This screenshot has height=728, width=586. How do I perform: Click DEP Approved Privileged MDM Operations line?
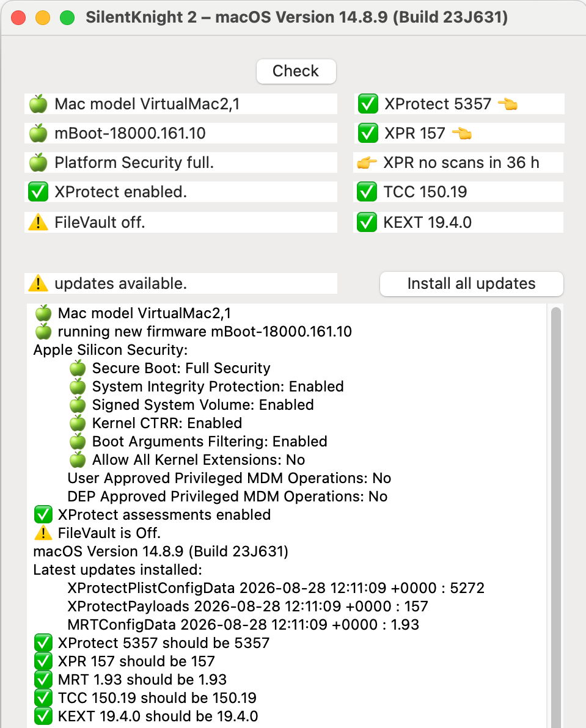pyautogui.click(x=227, y=497)
